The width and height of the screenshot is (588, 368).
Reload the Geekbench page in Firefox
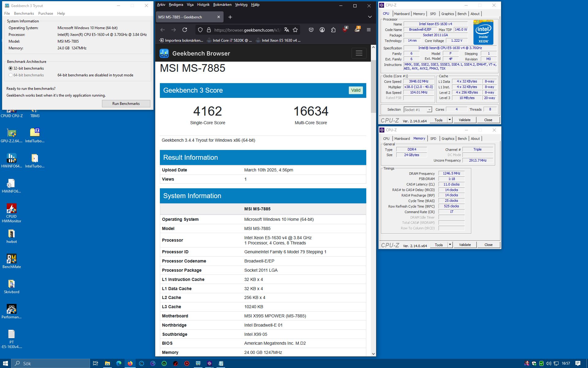click(185, 30)
